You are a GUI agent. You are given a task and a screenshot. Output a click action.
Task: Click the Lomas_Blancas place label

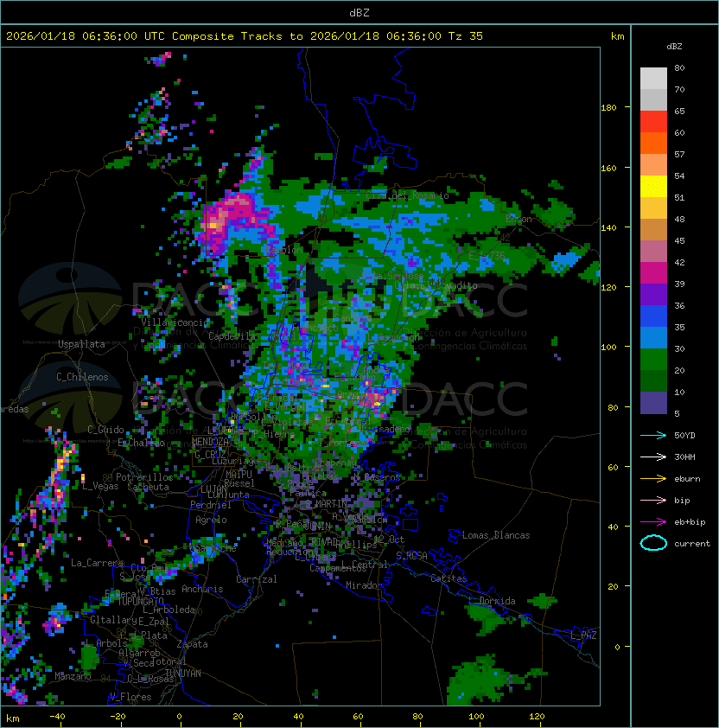coord(496,535)
